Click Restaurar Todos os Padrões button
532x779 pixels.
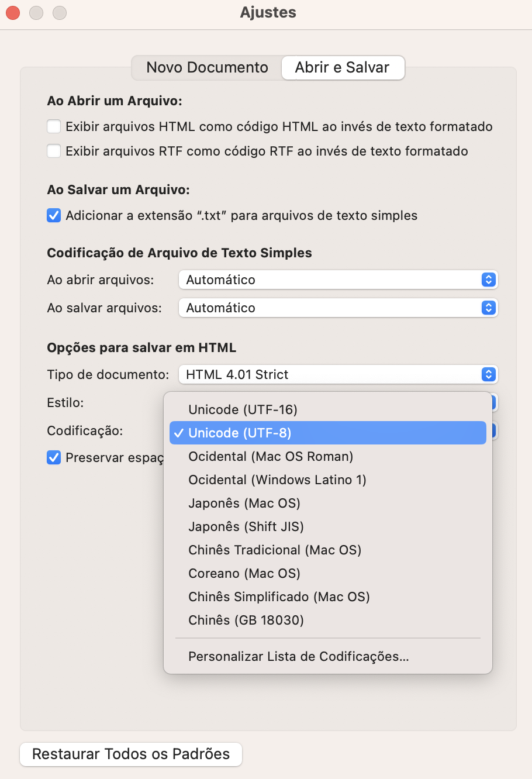click(x=131, y=754)
